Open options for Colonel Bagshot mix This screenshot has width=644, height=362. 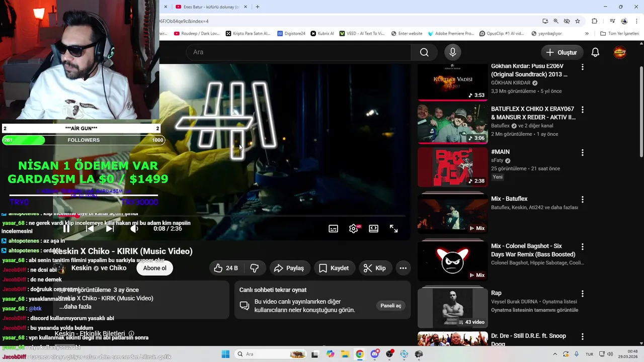[x=583, y=247]
